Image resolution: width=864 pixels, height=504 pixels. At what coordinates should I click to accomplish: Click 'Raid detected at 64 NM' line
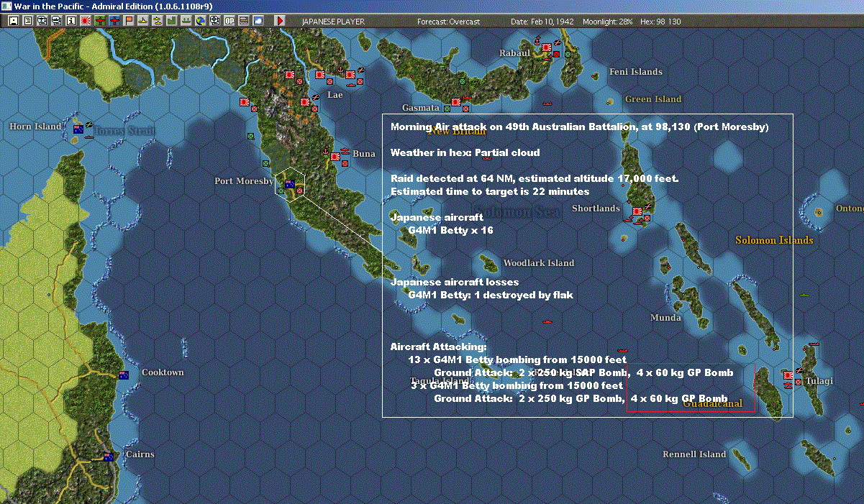pyautogui.click(x=535, y=178)
